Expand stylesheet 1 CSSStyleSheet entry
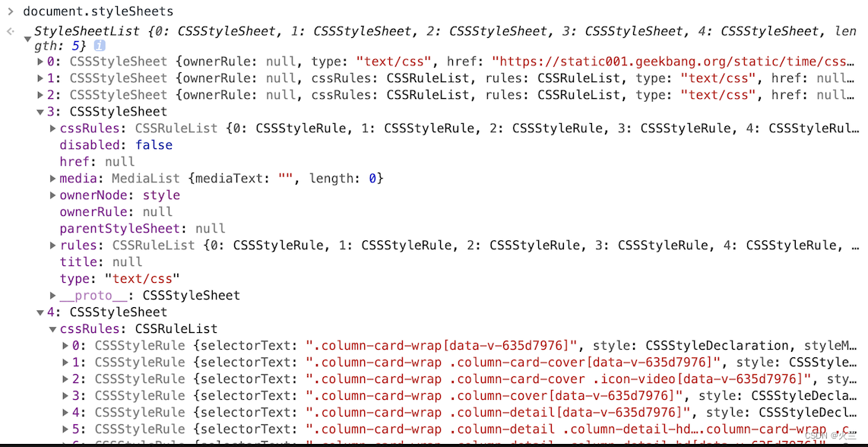 [x=40, y=78]
